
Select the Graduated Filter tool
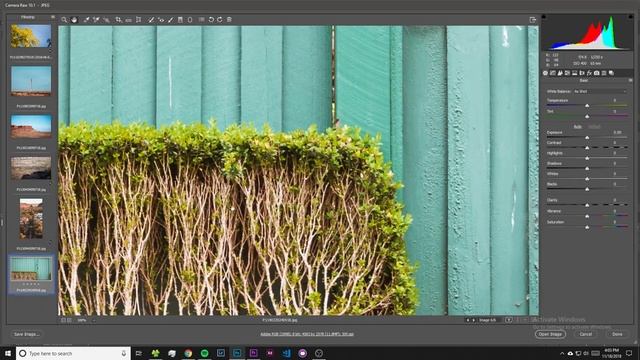pyautogui.click(x=180, y=20)
